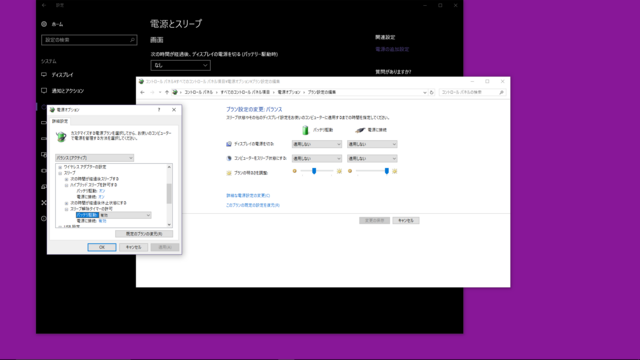Click the tree scrollbar up arrow
The height and width of the screenshot is (360, 640).
point(169,167)
